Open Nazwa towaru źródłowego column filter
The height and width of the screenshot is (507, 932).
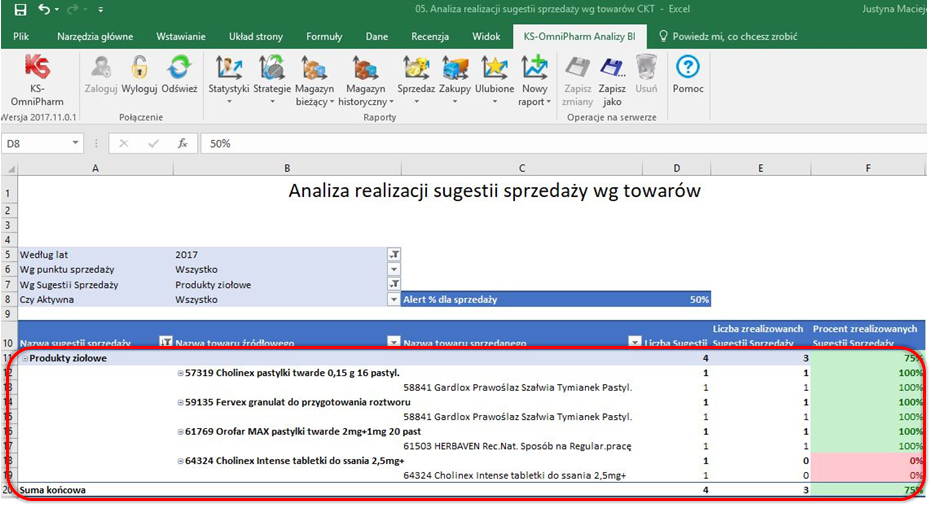click(x=394, y=342)
